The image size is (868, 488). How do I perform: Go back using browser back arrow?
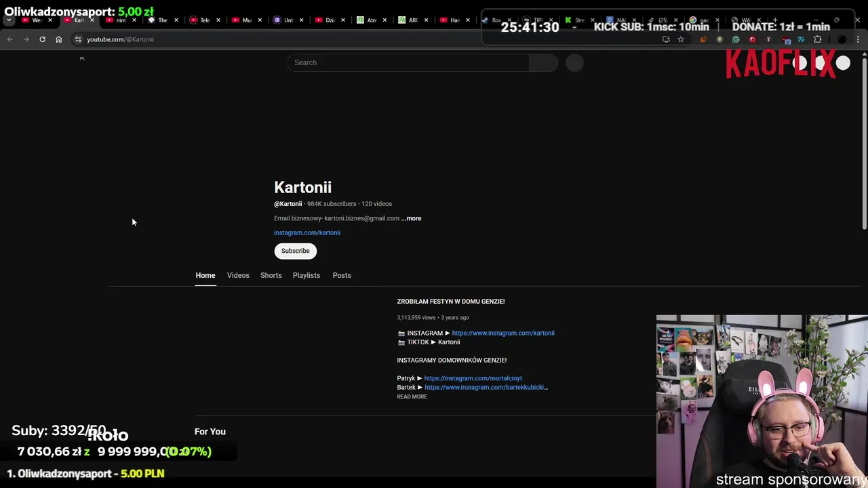[x=9, y=39]
